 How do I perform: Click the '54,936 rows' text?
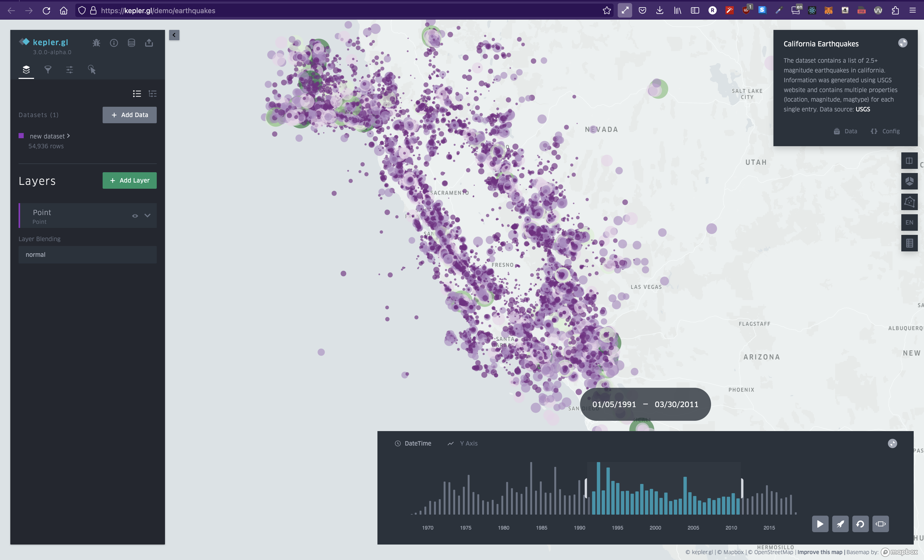46,146
